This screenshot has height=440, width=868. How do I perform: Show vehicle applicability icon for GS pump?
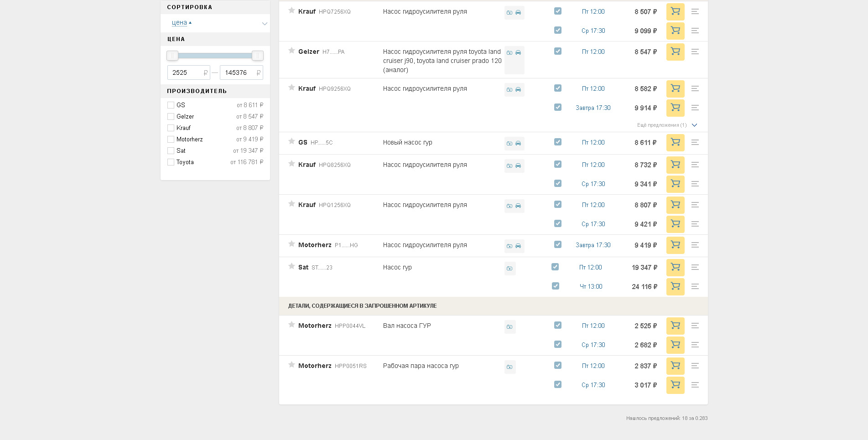tap(518, 144)
